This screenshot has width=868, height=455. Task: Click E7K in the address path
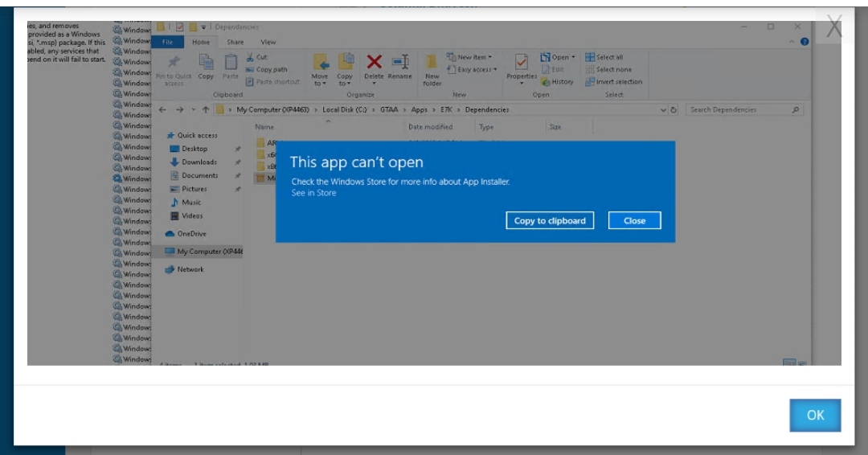click(x=446, y=109)
